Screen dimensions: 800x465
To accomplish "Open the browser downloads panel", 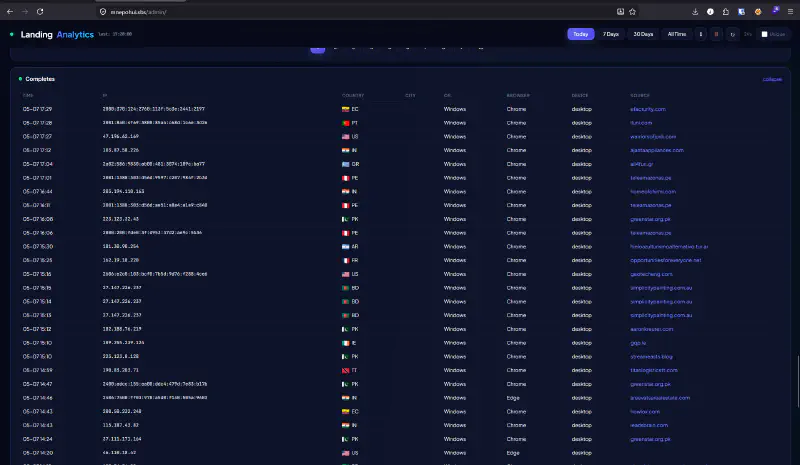I will [695, 12].
